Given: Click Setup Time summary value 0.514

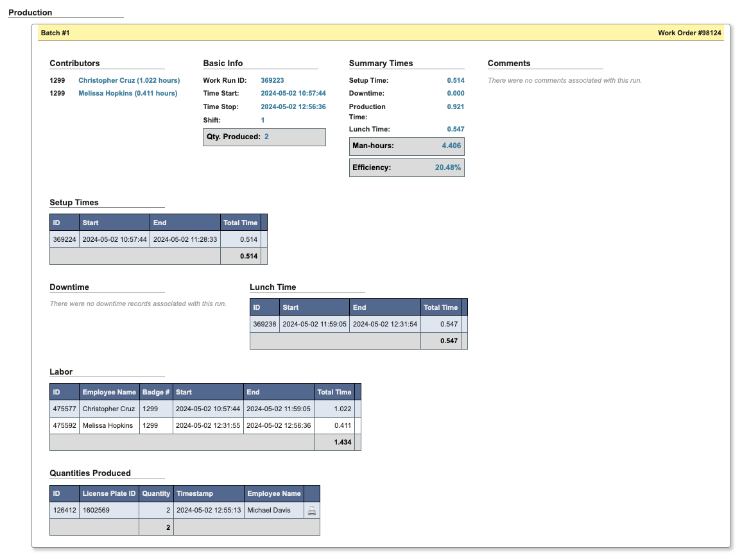Looking at the screenshot, I should [x=456, y=80].
